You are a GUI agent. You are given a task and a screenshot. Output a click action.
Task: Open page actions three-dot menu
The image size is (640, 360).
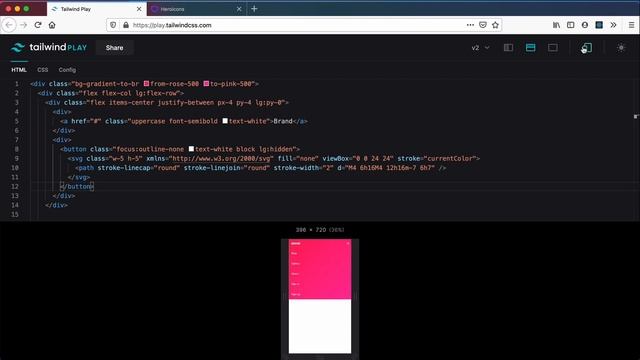[x=470, y=25]
